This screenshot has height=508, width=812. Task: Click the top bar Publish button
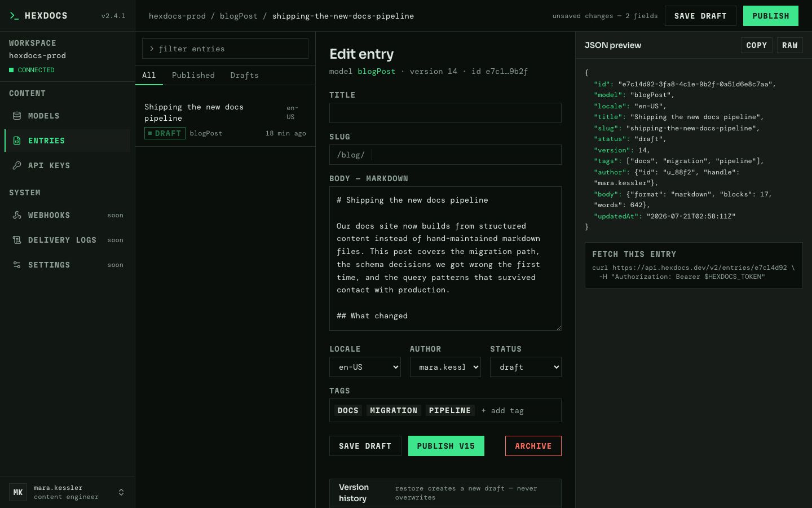771,16
